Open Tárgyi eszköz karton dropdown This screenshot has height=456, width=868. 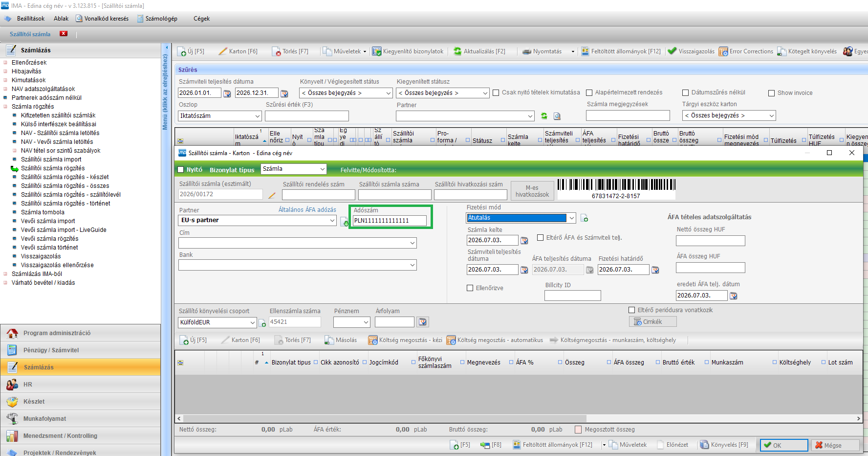click(729, 115)
